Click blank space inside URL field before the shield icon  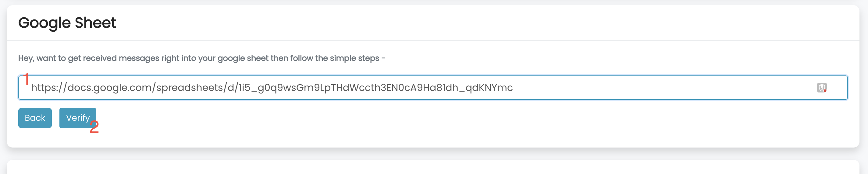click(x=664, y=88)
